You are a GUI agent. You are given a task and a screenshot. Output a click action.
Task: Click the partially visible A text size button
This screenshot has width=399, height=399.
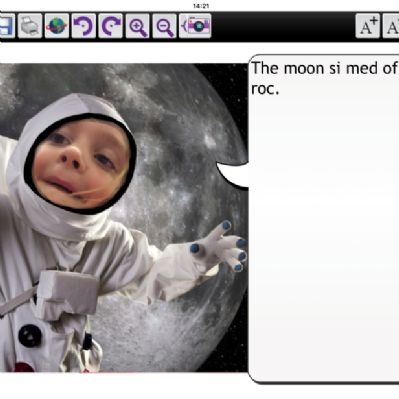click(x=391, y=26)
